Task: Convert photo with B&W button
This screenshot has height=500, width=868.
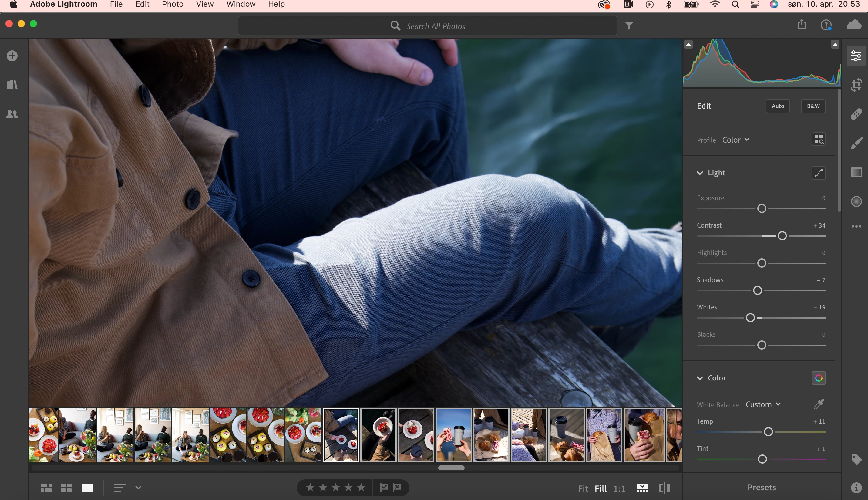Action: pos(813,106)
